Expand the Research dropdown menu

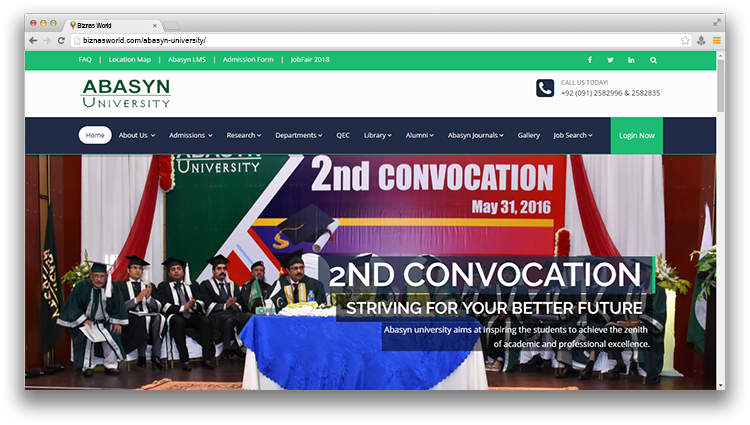(243, 135)
